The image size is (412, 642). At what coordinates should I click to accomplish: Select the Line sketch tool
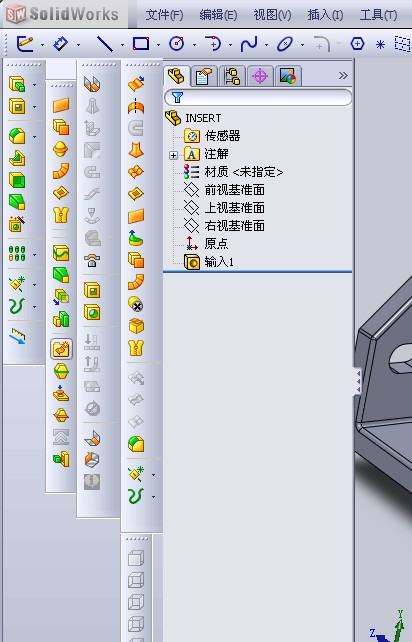[x=105, y=43]
